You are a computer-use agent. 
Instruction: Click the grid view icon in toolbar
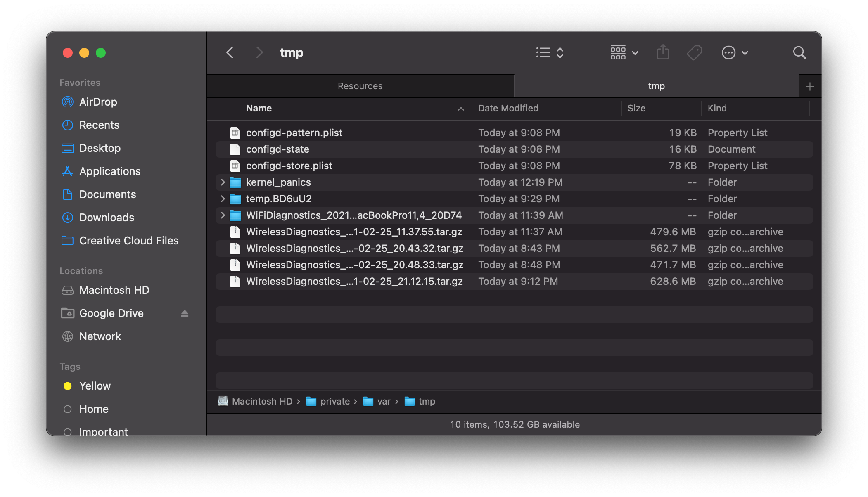pos(619,52)
